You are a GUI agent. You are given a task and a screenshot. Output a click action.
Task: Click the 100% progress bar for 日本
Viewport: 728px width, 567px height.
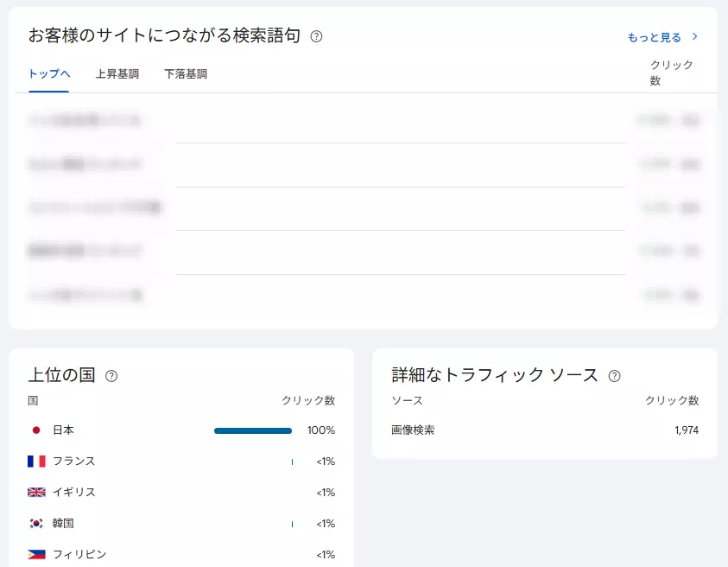pos(253,430)
